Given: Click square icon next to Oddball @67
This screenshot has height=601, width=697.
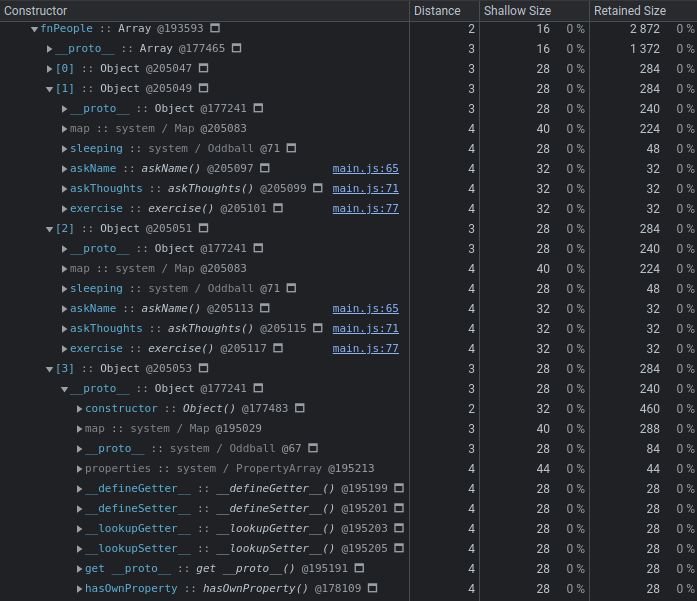Looking at the screenshot, I should (313, 448).
